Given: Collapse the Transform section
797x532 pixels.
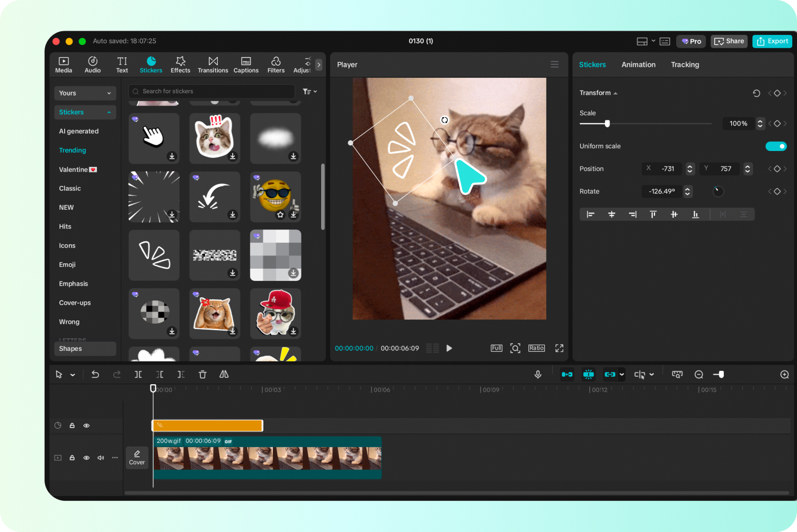Looking at the screenshot, I should (615, 93).
